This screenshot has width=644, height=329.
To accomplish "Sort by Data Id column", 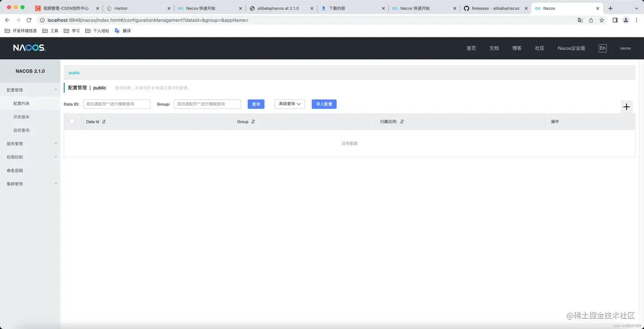I will pyautogui.click(x=104, y=122).
